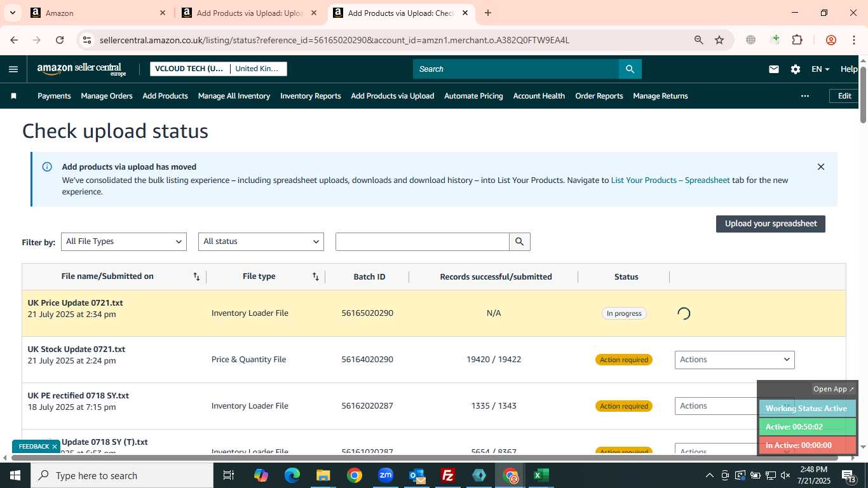Viewport: 868px width, 488px height.
Task: Open the Chrome extensions puzzle icon
Action: pos(797,40)
